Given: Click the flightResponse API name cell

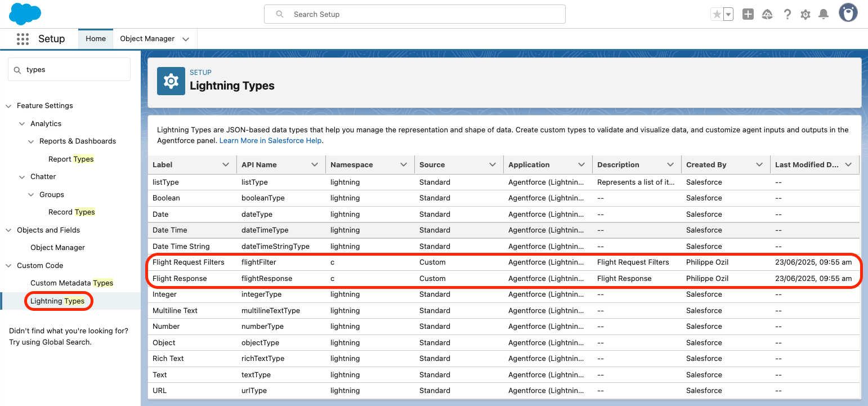Looking at the screenshot, I should (267, 279).
